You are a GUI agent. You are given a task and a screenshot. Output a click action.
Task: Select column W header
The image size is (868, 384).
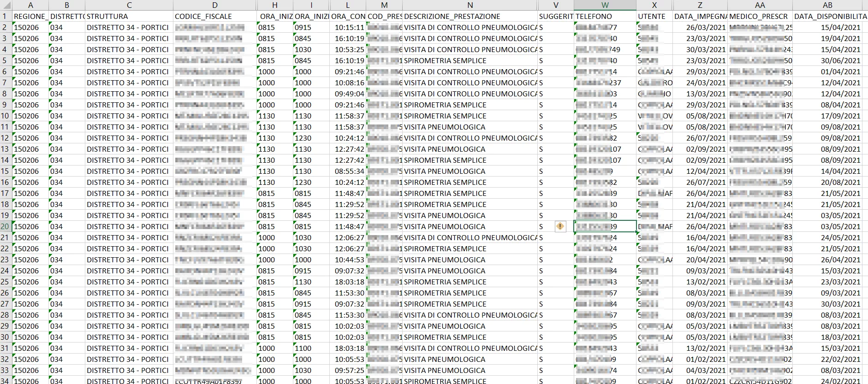pos(605,5)
